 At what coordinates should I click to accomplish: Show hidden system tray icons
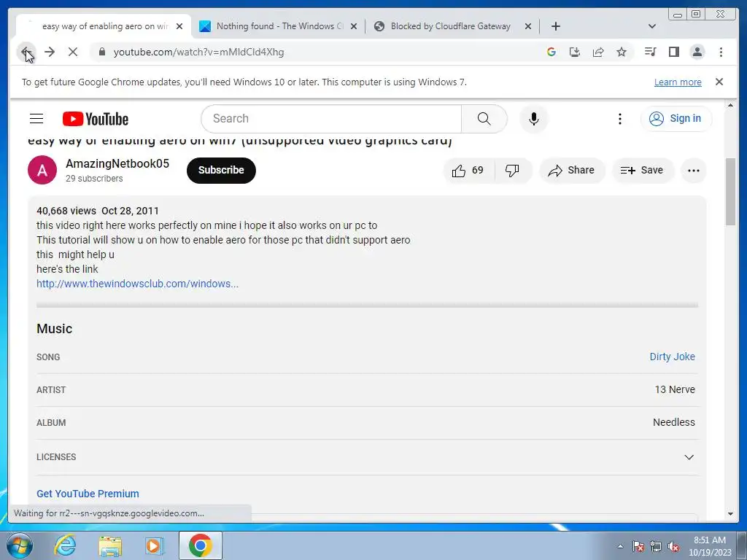coord(620,546)
